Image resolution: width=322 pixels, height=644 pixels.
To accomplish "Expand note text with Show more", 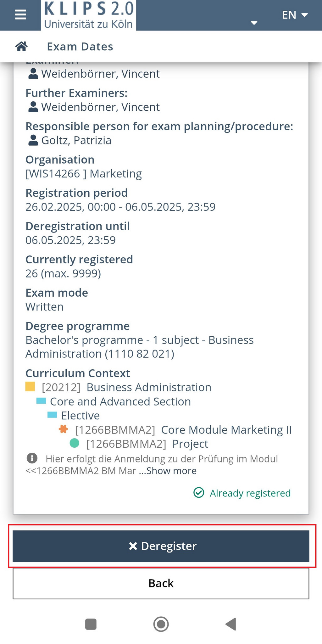I will click(171, 471).
